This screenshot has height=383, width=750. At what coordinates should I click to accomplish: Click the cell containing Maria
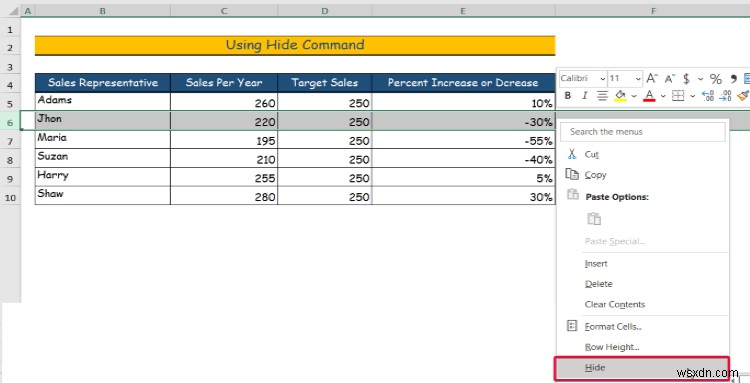pos(103,139)
